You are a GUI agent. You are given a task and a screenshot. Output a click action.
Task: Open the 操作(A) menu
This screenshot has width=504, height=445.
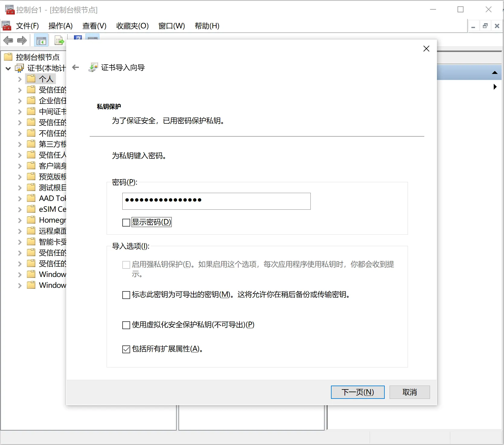click(x=60, y=26)
